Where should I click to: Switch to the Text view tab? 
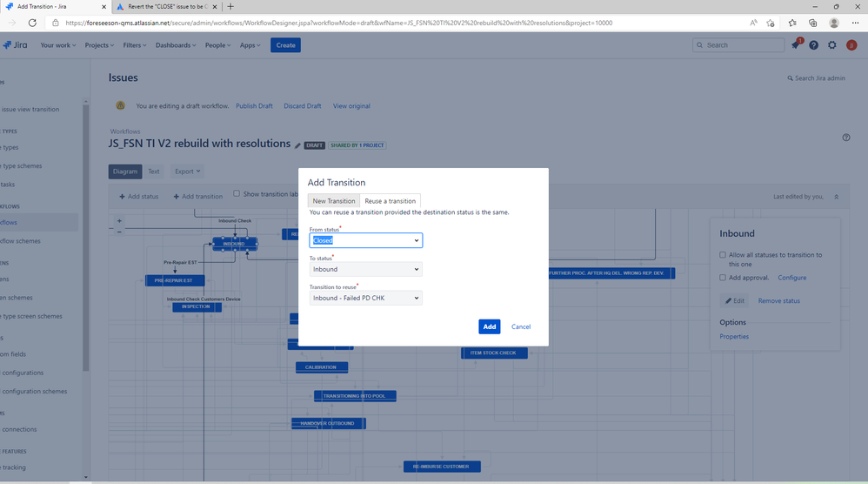click(x=154, y=171)
